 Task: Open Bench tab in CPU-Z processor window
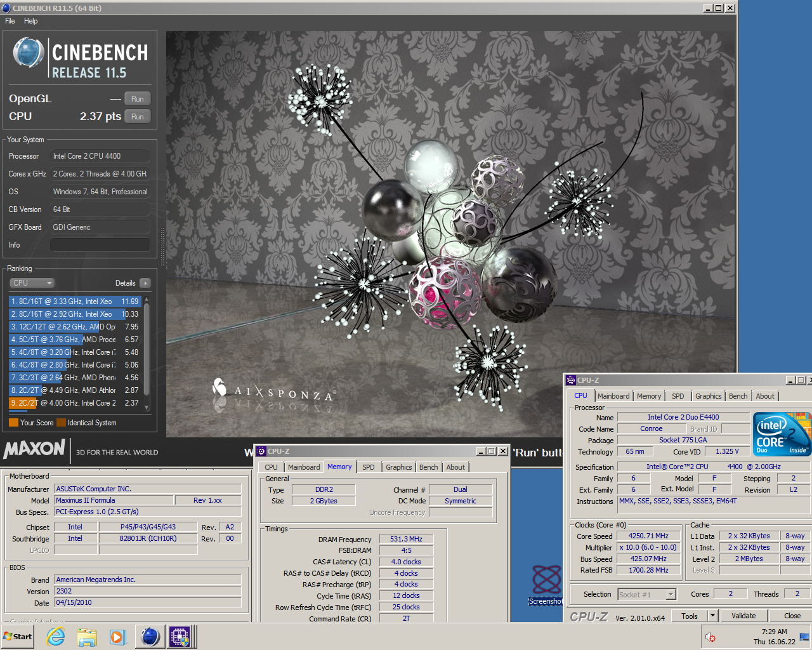[738, 396]
